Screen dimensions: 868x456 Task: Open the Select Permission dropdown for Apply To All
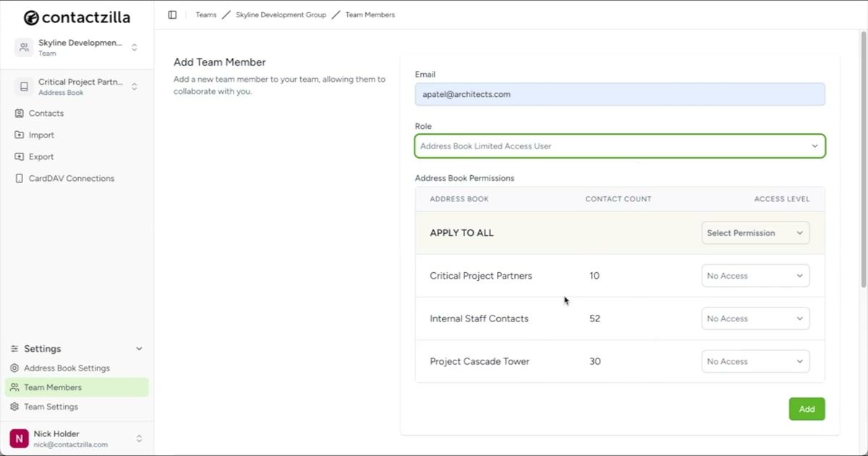[755, 232]
